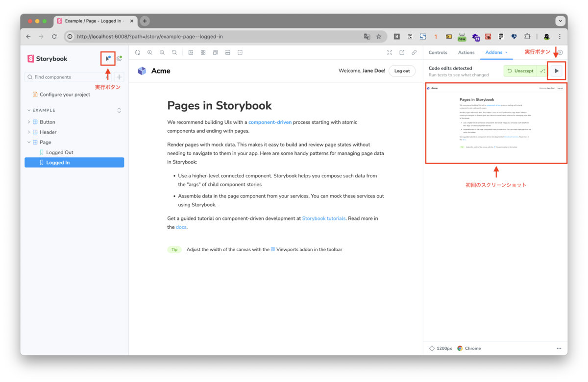Open Configure your project page

tap(61, 95)
